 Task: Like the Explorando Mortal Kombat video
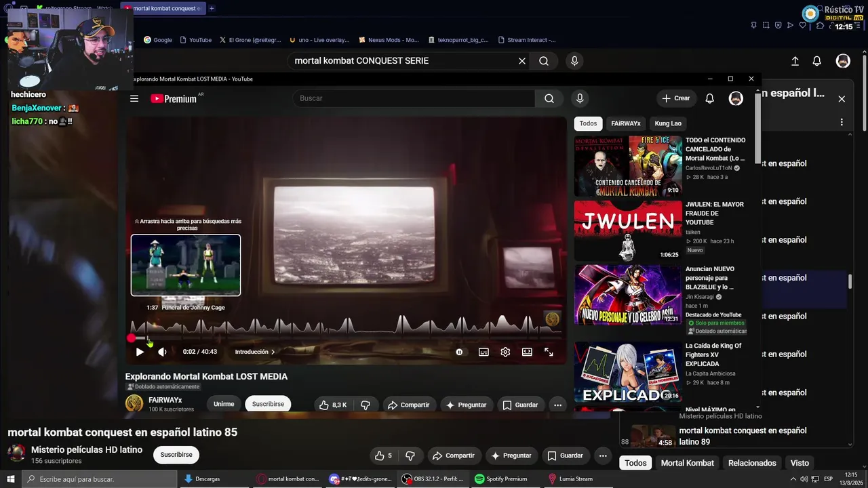click(333, 405)
